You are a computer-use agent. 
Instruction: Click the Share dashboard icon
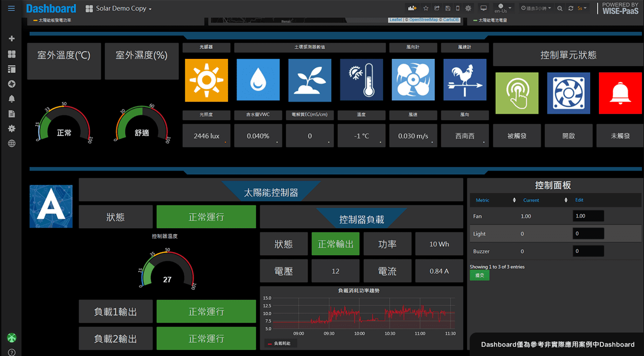click(437, 8)
